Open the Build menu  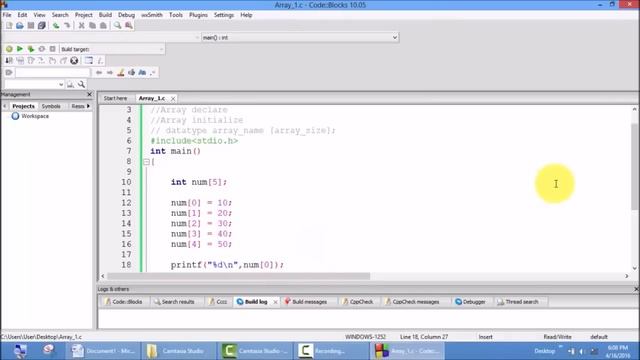coord(105,15)
